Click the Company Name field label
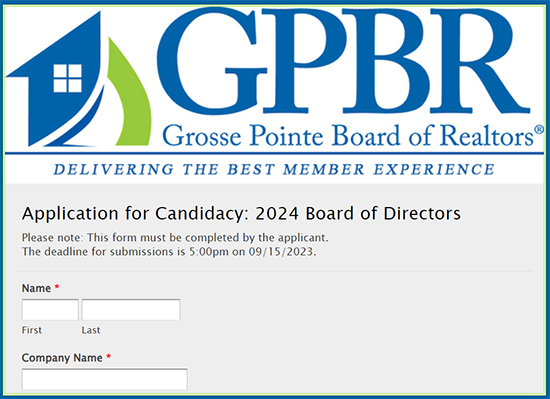The height and width of the screenshot is (399, 550). [x=62, y=358]
